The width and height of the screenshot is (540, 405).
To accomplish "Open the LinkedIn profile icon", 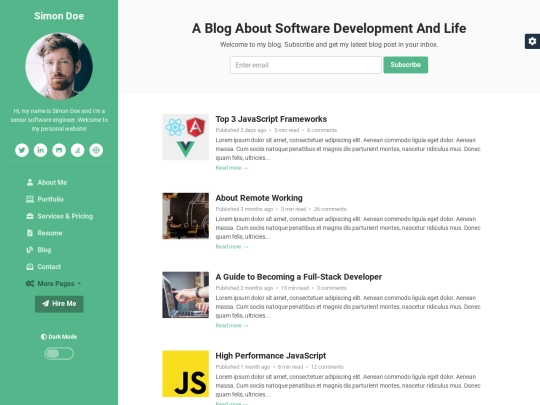I will 40,150.
